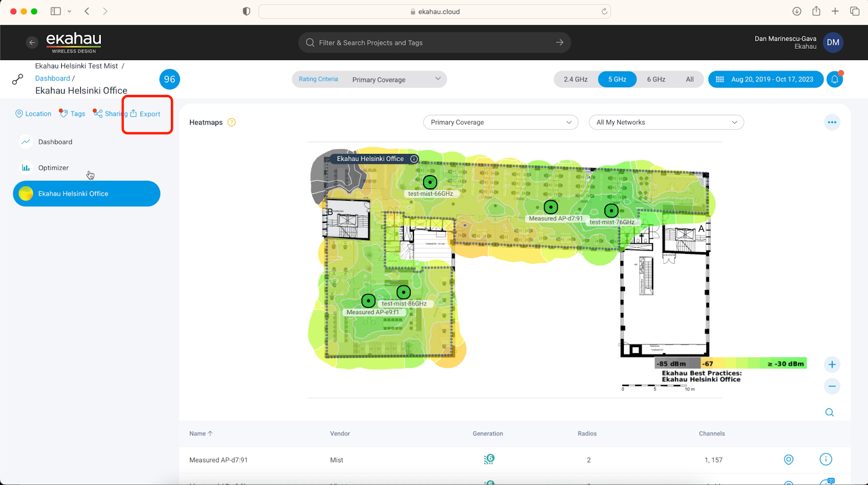Click the Heatmaps help question mark icon
This screenshot has height=485, width=868.
pos(232,122)
